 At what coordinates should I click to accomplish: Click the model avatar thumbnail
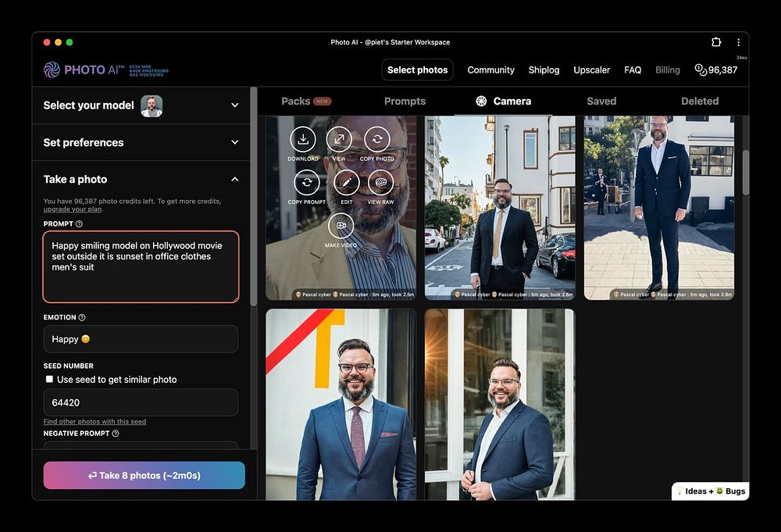tap(152, 105)
